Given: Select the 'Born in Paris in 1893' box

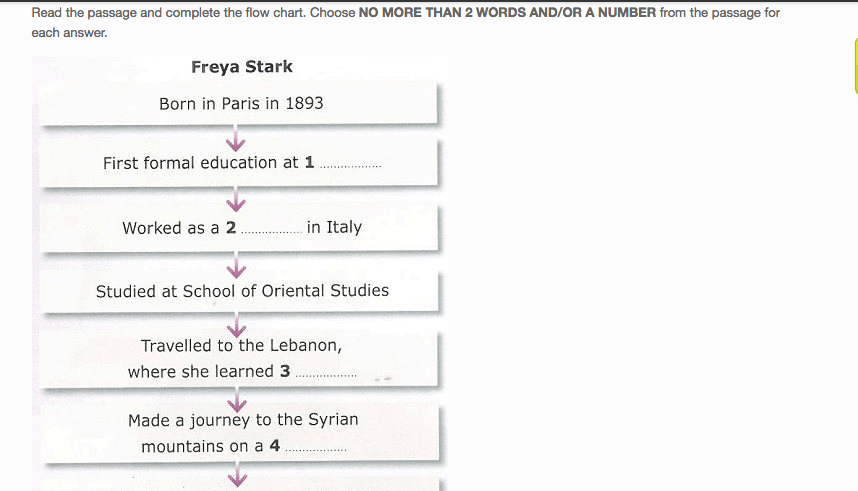Looking at the screenshot, I should coord(239,103).
